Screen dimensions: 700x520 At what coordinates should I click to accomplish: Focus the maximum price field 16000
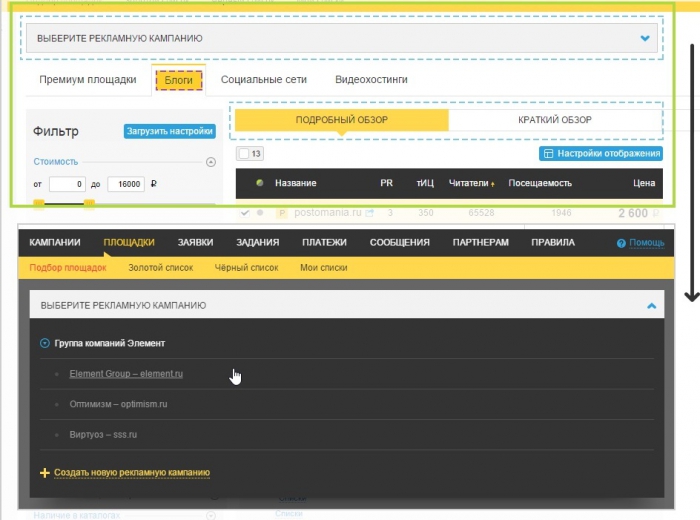click(126, 184)
